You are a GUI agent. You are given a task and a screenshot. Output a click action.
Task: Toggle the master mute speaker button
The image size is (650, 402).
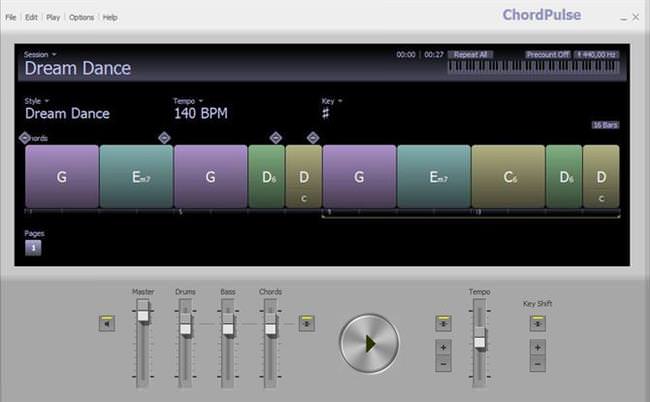click(x=107, y=323)
